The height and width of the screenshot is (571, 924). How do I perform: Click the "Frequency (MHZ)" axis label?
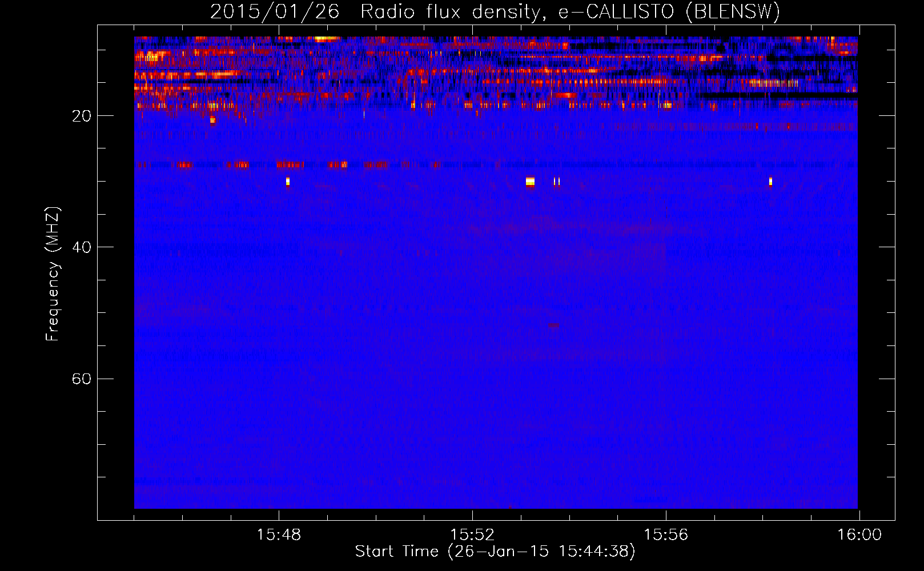53,274
